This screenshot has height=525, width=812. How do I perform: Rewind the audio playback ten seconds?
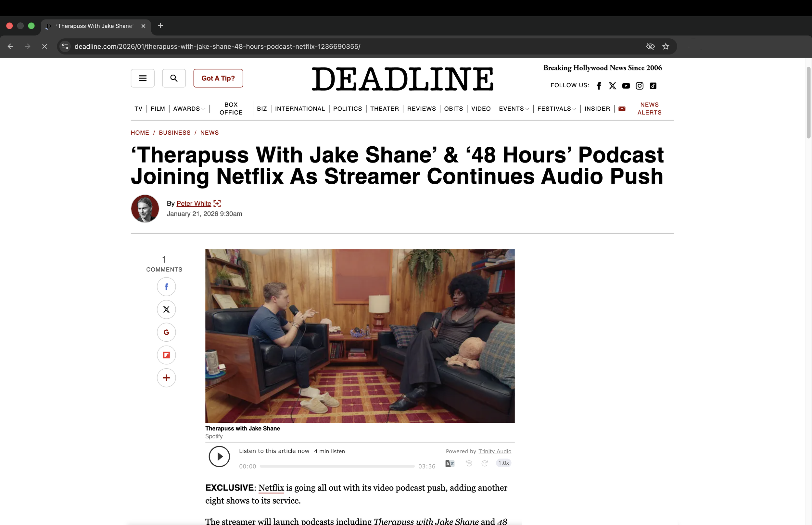(469, 463)
